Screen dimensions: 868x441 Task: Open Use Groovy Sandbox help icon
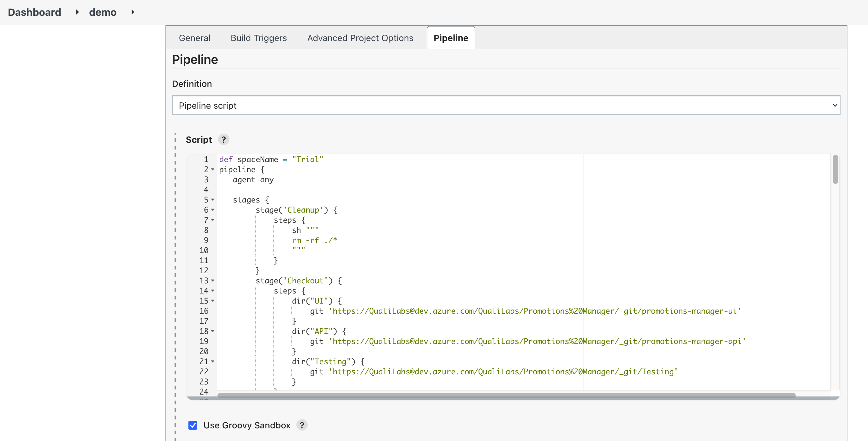point(302,425)
